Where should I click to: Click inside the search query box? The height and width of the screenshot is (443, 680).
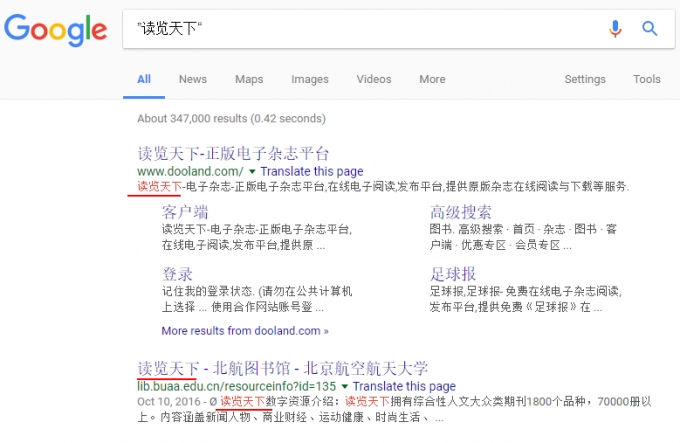click(x=360, y=29)
